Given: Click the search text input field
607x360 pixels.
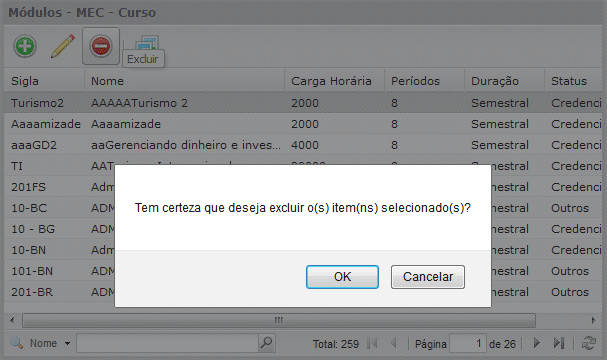Looking at the screenshot, I should coord(167,343).
